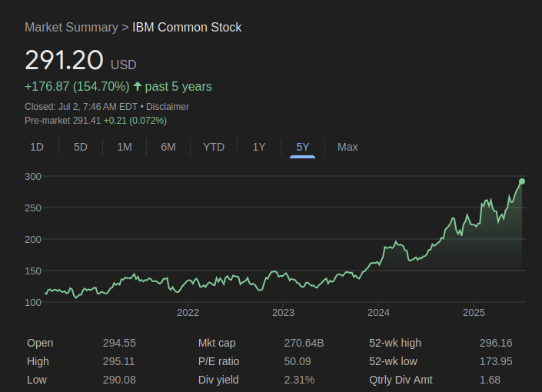
Task: Click the 52-wk high value 296.16
Action: coord(496,343)
